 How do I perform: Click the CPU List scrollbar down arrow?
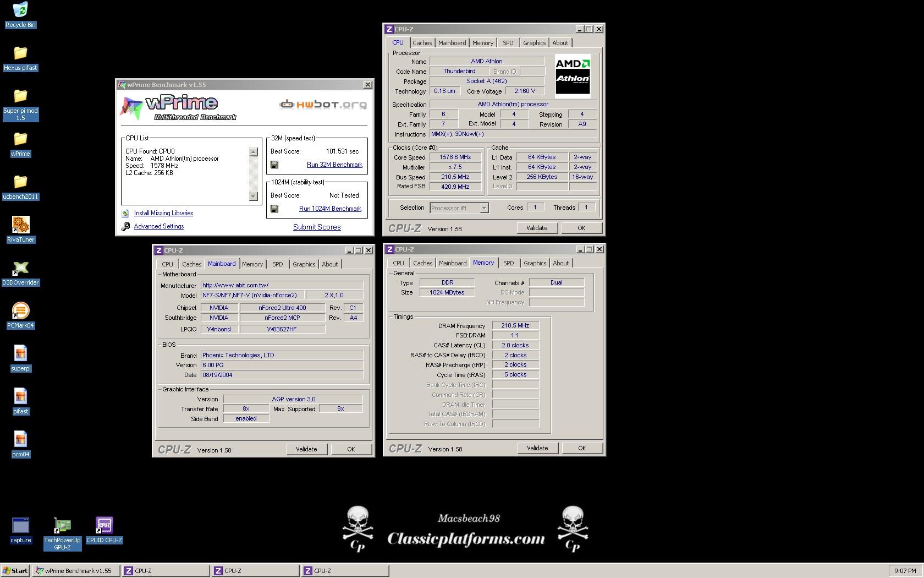click(x=254, y=197)
